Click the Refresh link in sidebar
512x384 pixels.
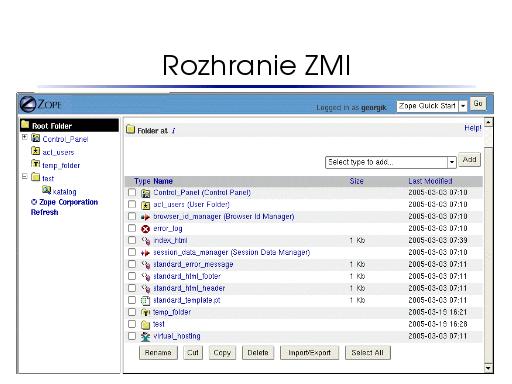coord(44,212)
